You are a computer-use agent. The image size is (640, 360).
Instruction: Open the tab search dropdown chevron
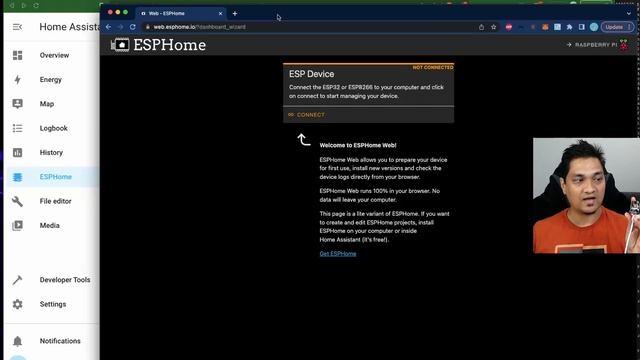[629, 13]
